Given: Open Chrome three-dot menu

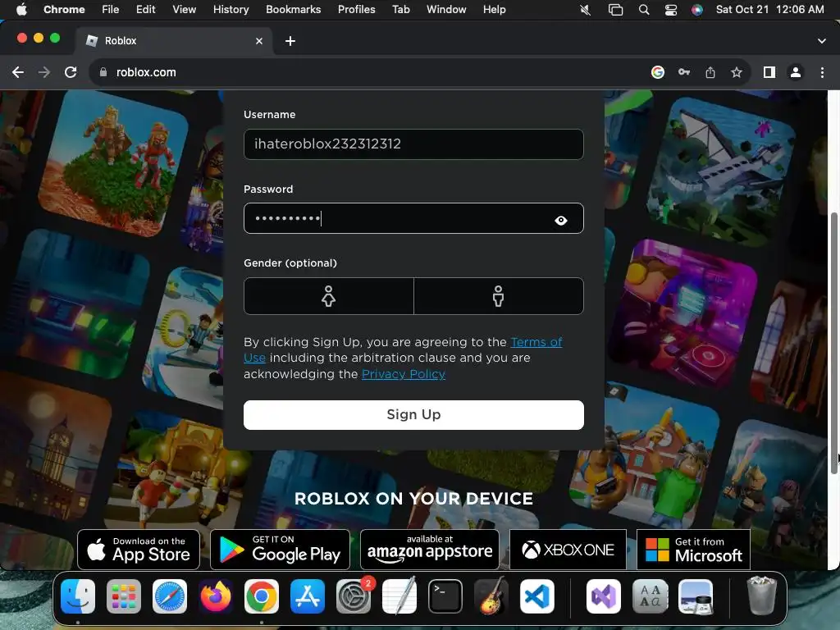Looking at the screenshot, I should click(822, 72).
